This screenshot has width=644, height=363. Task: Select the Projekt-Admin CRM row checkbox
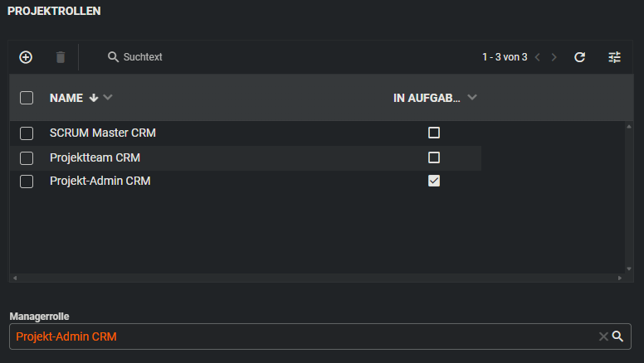pyautogui.click(x=27, y=181)
